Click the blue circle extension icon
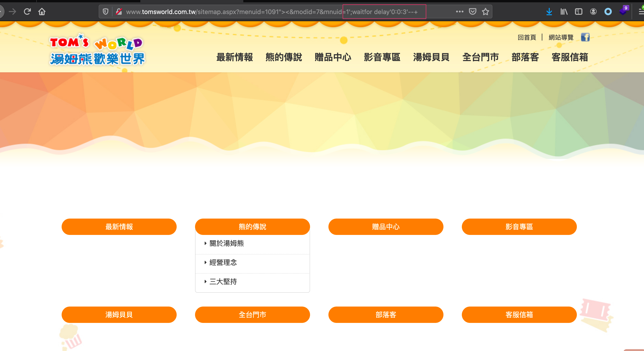The width and height of the screenshot is (644, 351). [x=608, y=12]
